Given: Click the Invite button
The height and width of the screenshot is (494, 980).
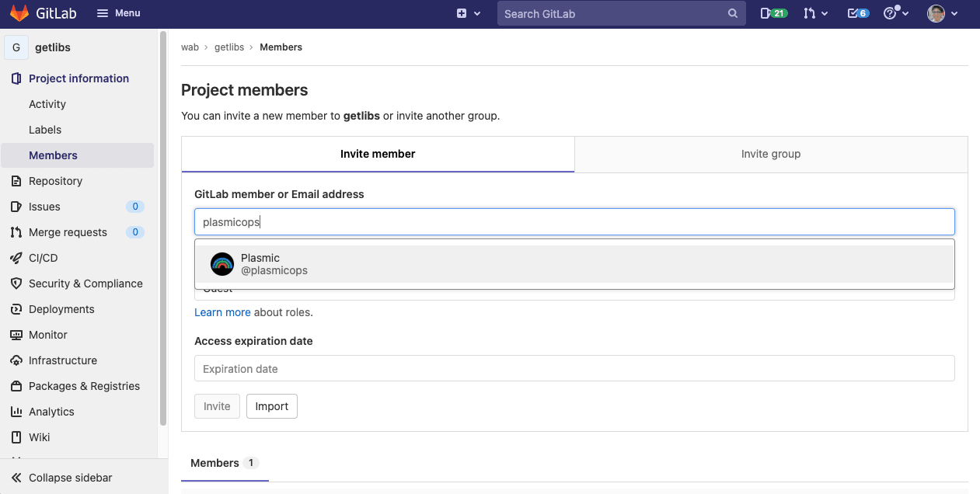Looking at the screenshot, I should click(217, 406).
